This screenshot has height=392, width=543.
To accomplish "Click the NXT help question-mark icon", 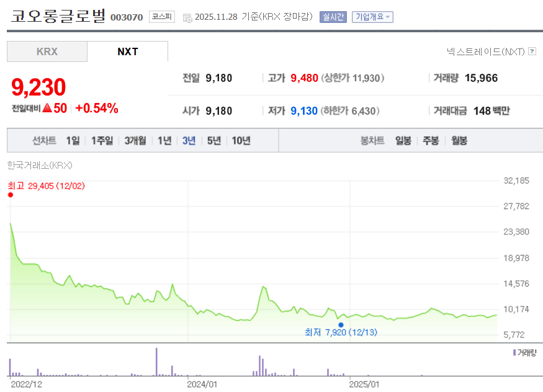I will [x=532, y=51].
